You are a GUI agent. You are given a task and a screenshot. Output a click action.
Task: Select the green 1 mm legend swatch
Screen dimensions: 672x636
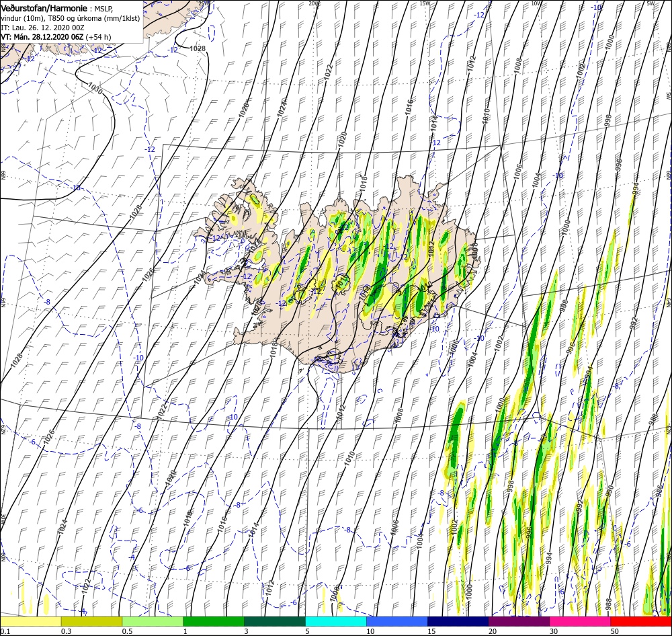[x=214, y=621]
